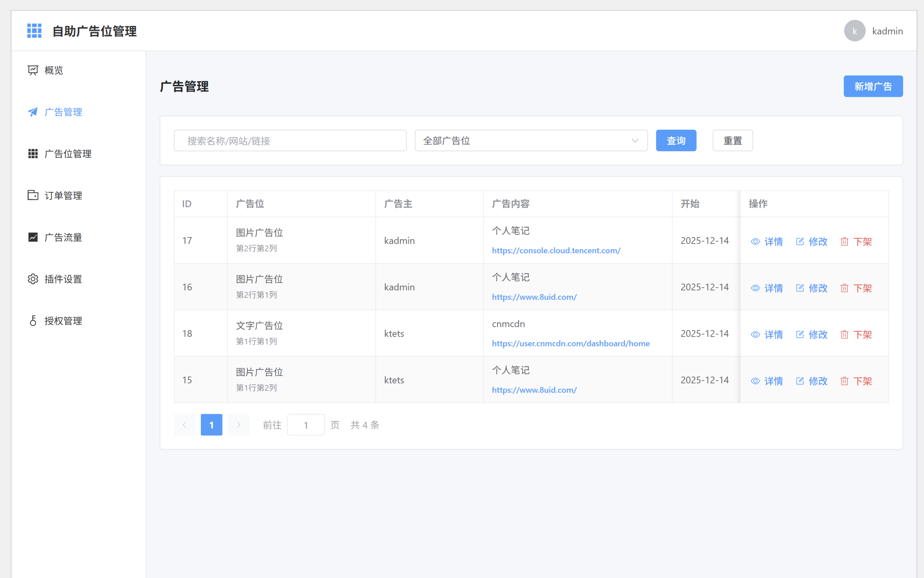Edit ad ID 18 with 修改

[x=811, y=334]
